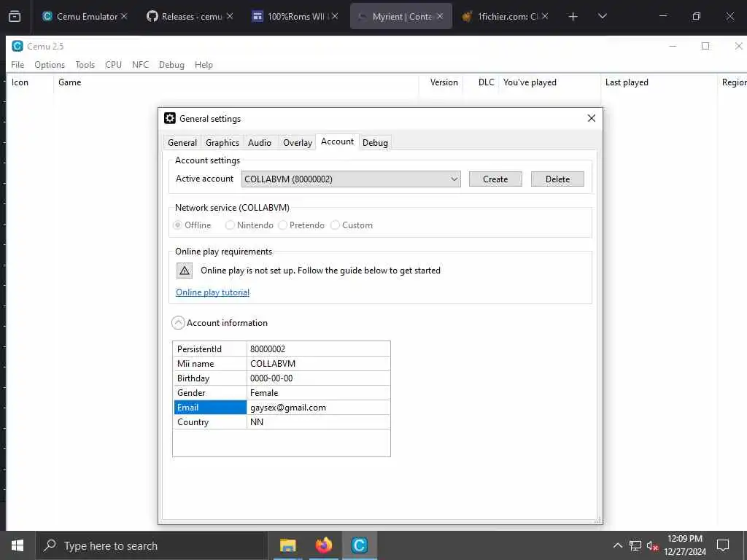Sort game list by Game column
Viewport: 747px width, 560px height.
[x=236, y=82]
